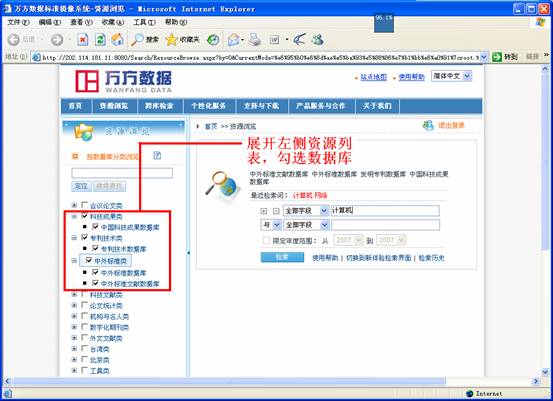Open the address bar URL dropdown arrow

tap(484, 57)
